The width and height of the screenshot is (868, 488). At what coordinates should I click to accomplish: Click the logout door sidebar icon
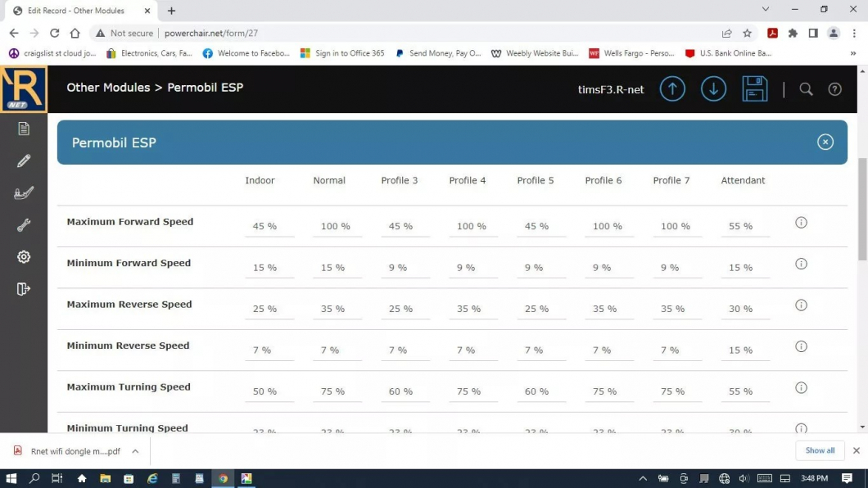pos(23,289)
